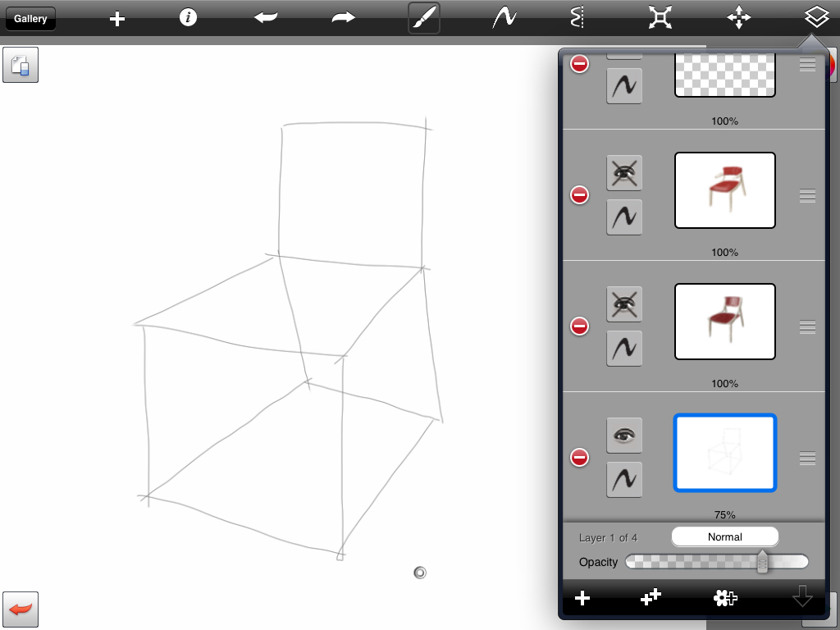Open the Gallery
Viewport: 840px width, 630px height.
(x=30, y=18)
